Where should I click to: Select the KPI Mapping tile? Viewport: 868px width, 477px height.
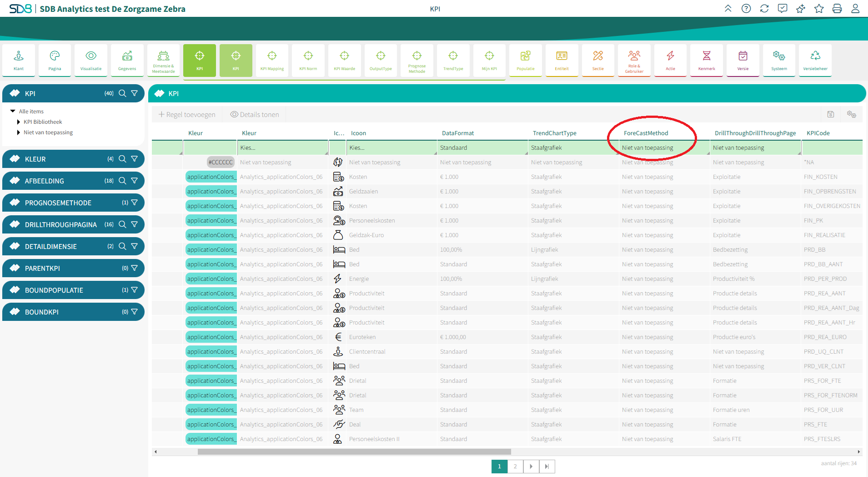coord(272,60)
